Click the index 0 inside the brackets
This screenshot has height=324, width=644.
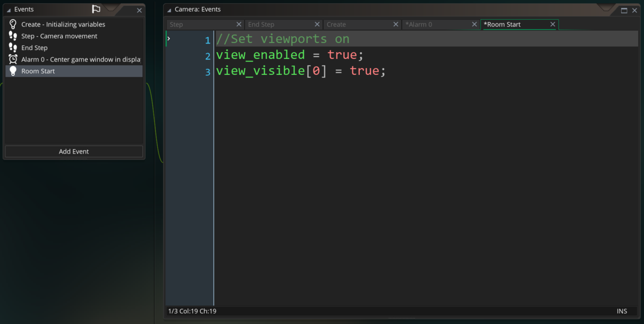tap(316, 71)
